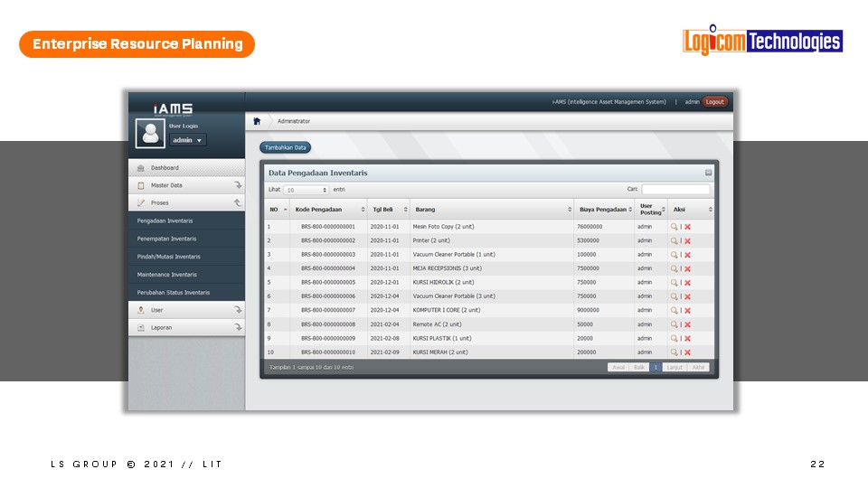
Task: Collapse the Data Pengadaan Inventaris panel
Action: pyautogui.click(x=708, y=173)
